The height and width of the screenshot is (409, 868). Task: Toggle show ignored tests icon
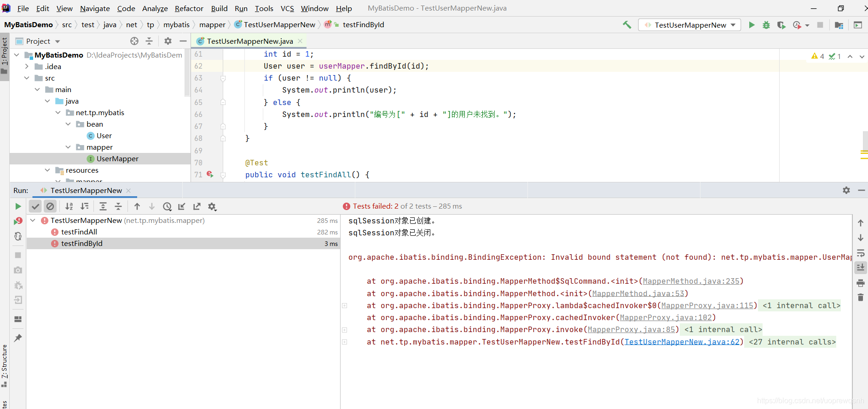[x=51, y=206]
